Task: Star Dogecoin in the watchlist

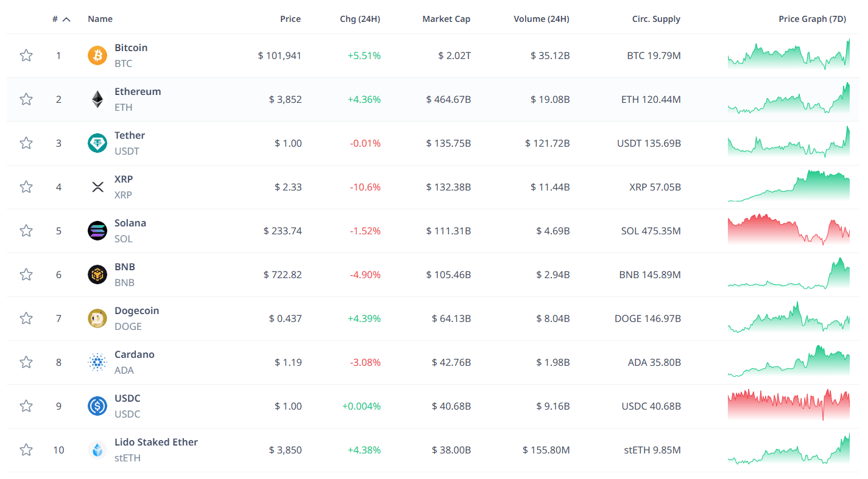Action: click(x=26, y=318)
